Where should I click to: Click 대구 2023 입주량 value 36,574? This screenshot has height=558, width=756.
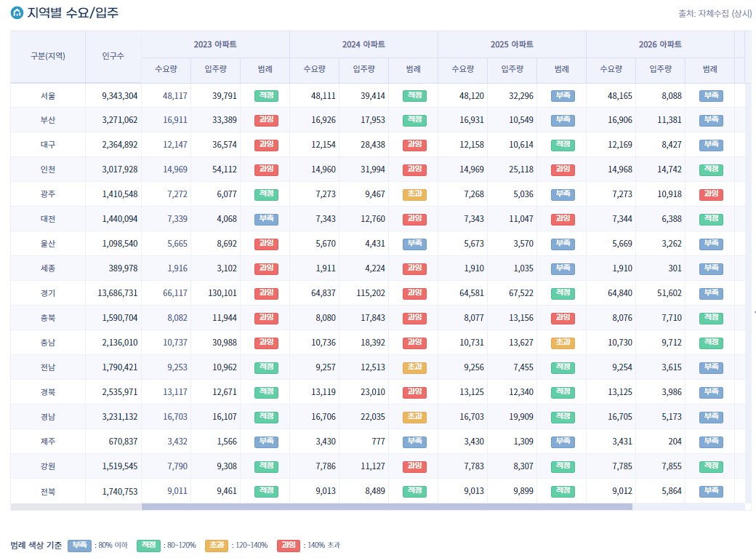tap(225, 145)
